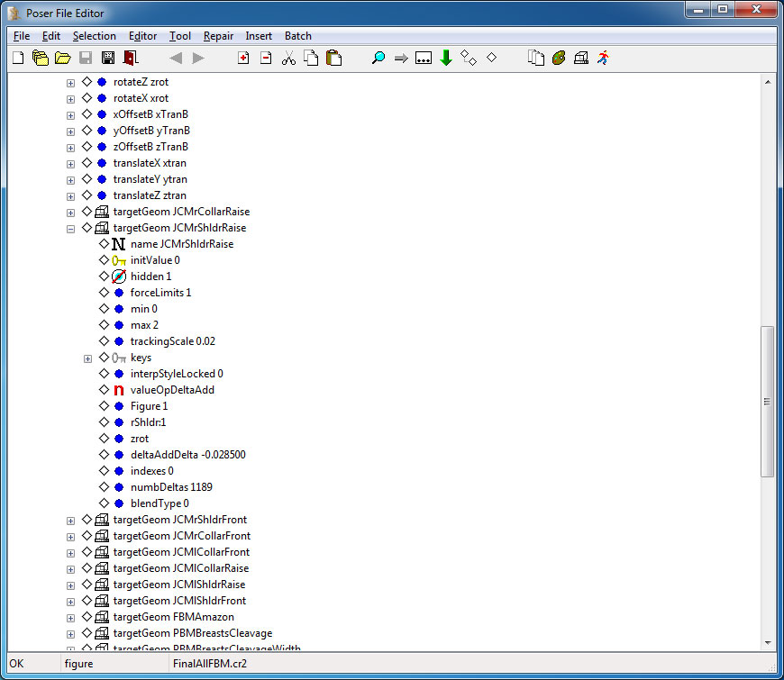Viewport: 784px width, 680px height.
Task: Open the Selection menu
Action: [x=95, y=36]
